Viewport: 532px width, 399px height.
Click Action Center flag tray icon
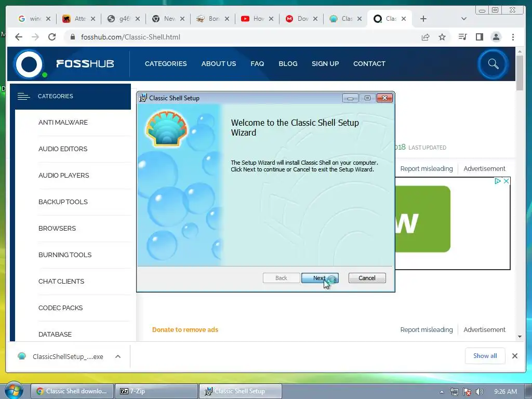467,392
